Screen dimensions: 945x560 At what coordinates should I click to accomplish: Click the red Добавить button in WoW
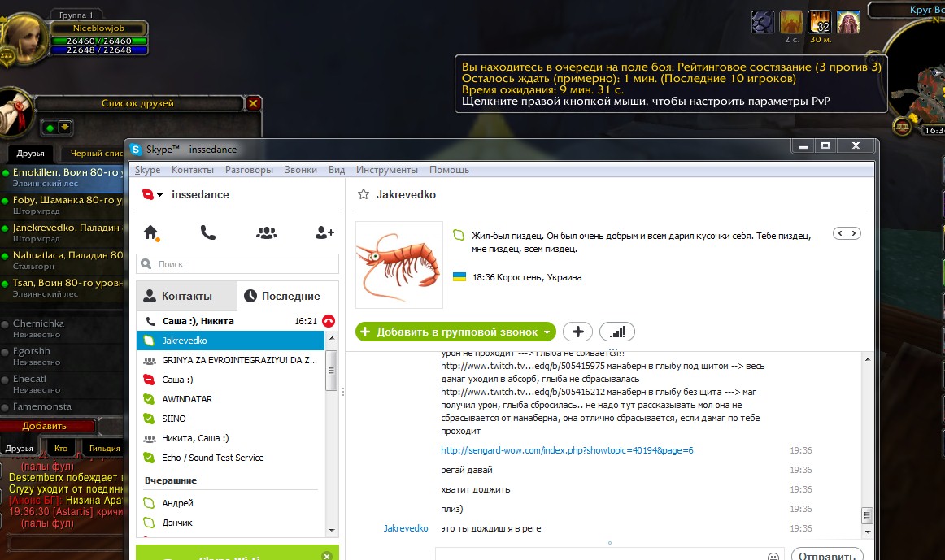[47, 426]
